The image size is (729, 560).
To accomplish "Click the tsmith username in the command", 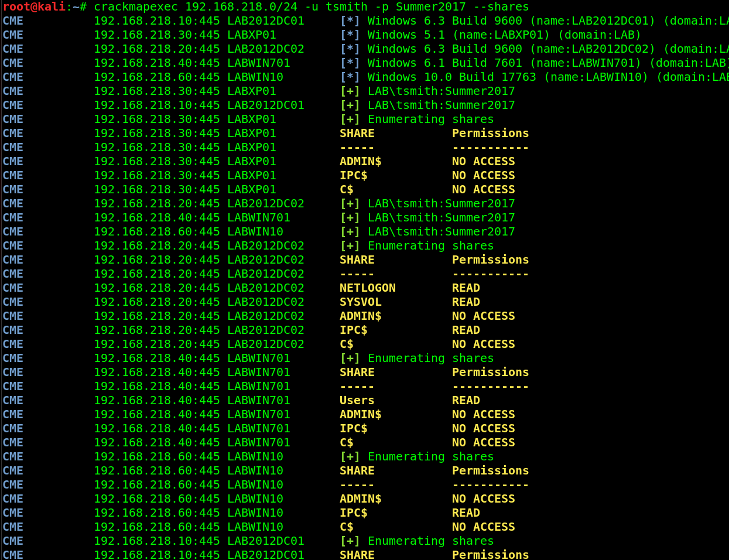I will click(346, 7).
